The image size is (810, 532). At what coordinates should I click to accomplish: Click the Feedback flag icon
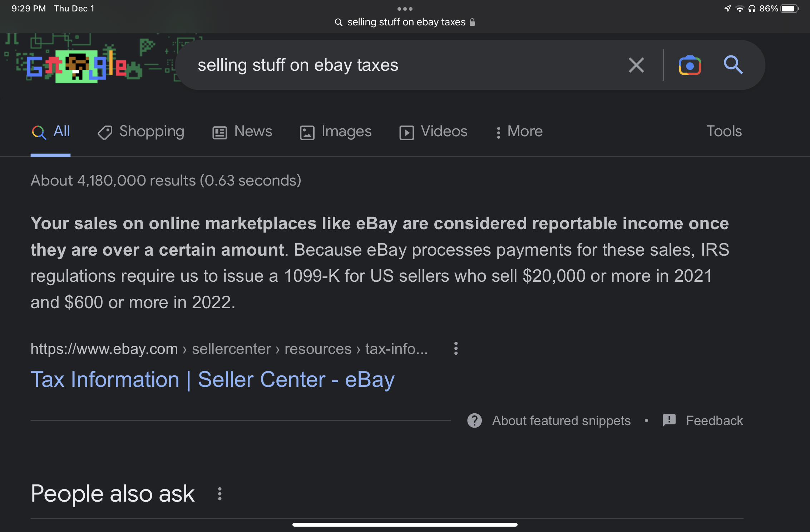669,420
